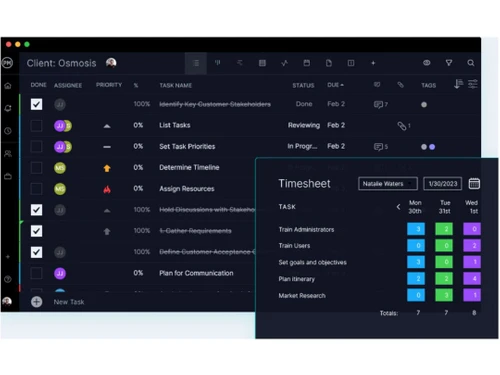Open comments on Set Task Priorities row
The height and width of the screenshot is (375, 500).
(x=380, y=147)
